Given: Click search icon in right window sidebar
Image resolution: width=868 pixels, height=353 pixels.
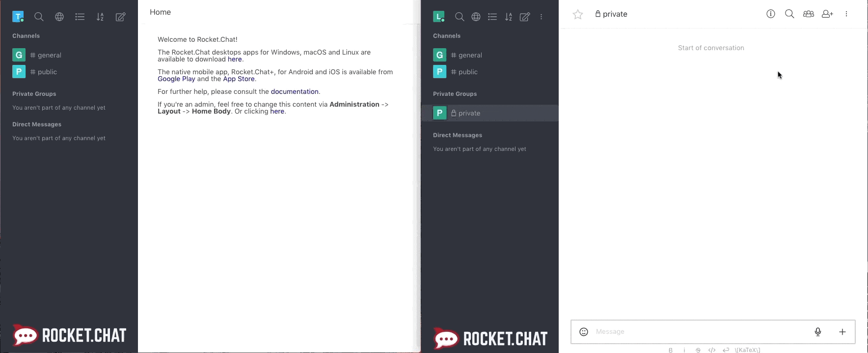Looking at the screenshot, I should (x=460, y=17).
